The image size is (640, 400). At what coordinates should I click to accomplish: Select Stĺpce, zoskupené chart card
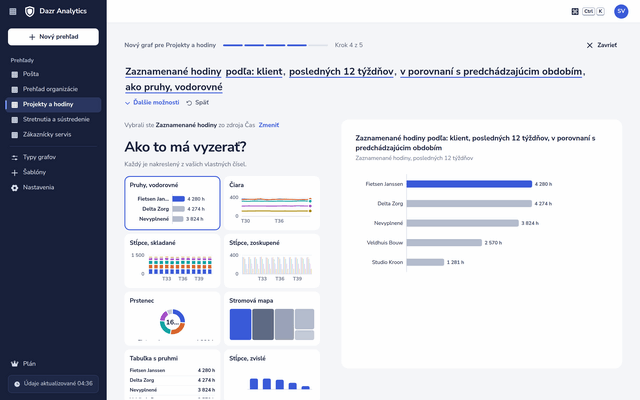[x=272, y=261]
